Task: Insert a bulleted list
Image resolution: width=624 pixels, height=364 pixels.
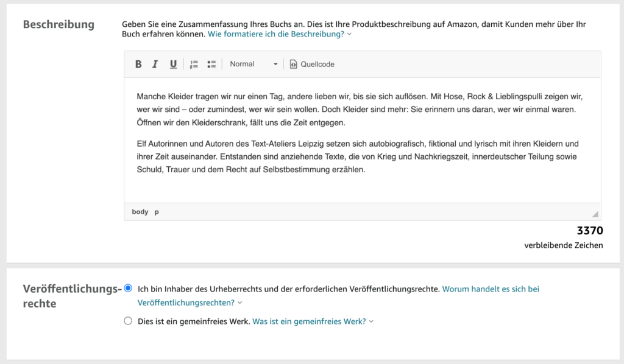Action: pyautogui.click(x=211, y=63)
